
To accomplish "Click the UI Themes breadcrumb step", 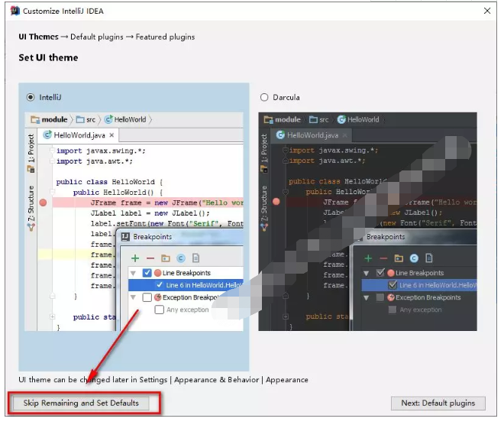I will click(x=39, y=37).
